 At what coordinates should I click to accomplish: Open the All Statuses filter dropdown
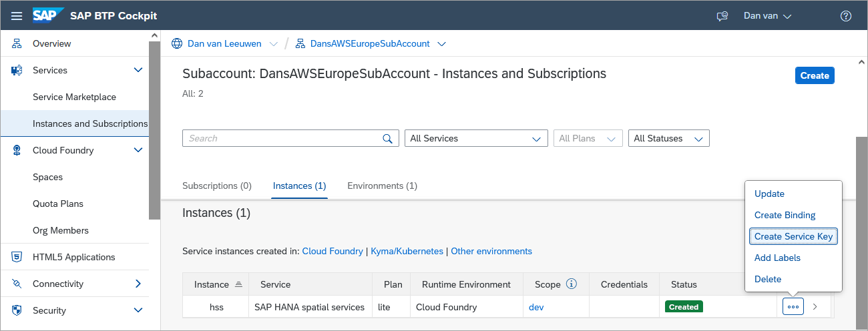point(668,138)
